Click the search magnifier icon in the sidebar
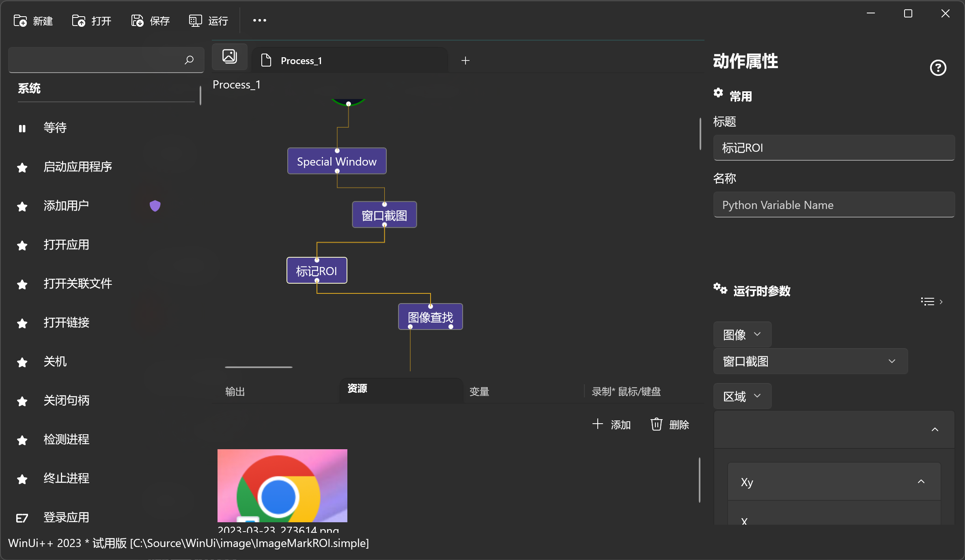965x560 pixels. click(x=189, y=60)
